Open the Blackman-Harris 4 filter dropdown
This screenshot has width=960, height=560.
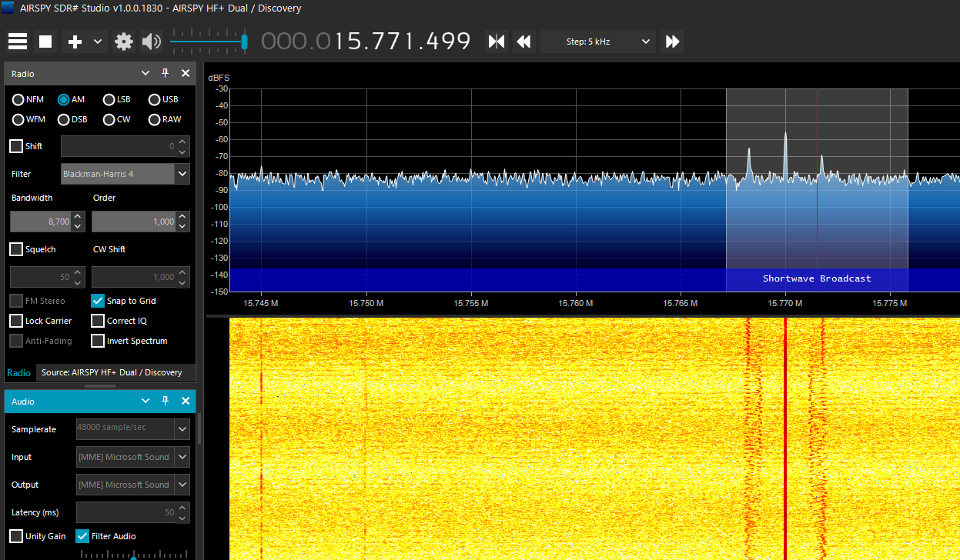pos(125,174)
